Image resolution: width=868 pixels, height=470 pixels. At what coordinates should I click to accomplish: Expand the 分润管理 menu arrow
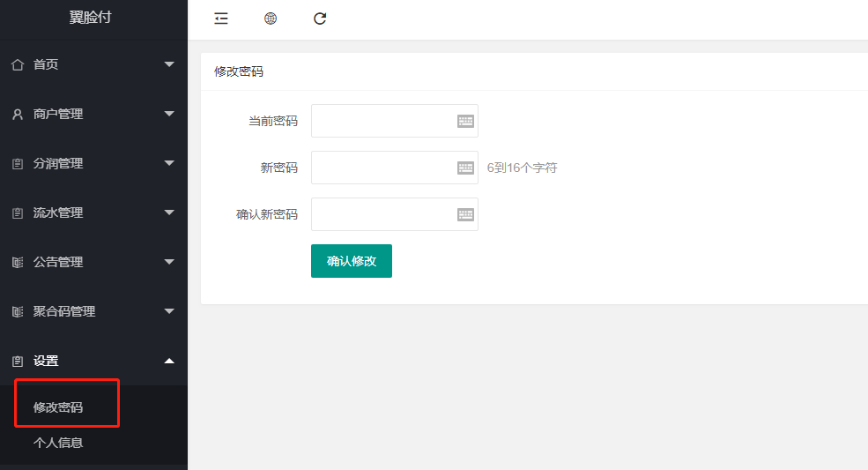(169, 163)
